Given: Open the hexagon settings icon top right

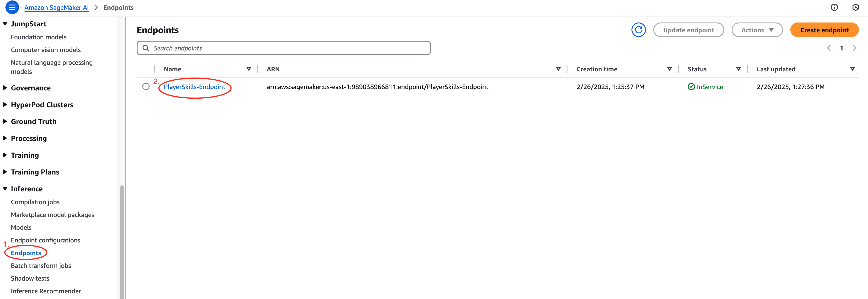Looking at the screenshot, I should (856, 7).
